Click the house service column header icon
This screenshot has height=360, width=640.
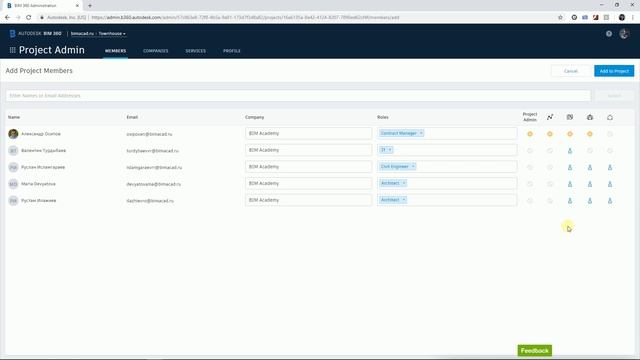pyautogui.click(x=610, y=117)
